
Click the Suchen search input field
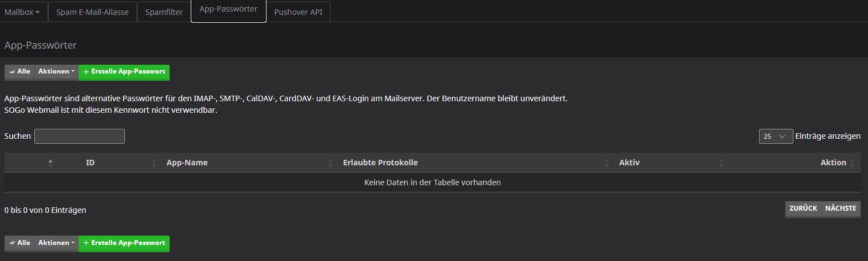80,136
